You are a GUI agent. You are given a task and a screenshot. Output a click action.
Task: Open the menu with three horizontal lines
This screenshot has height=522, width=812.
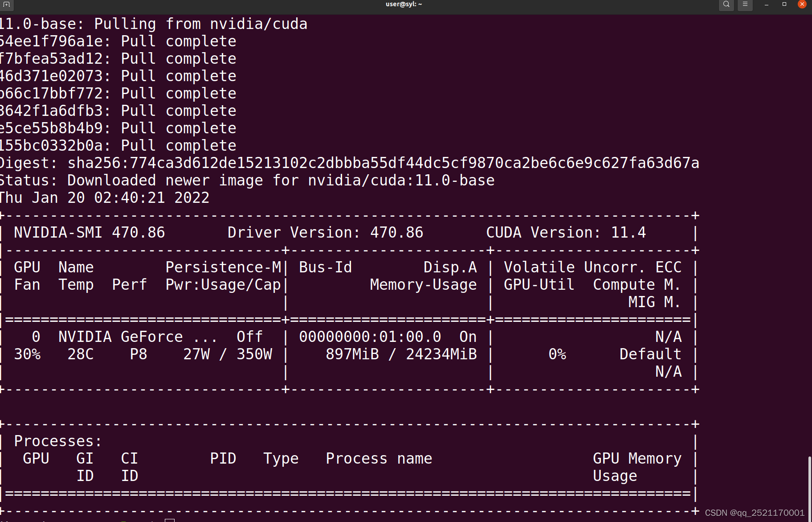pos(745,5)
